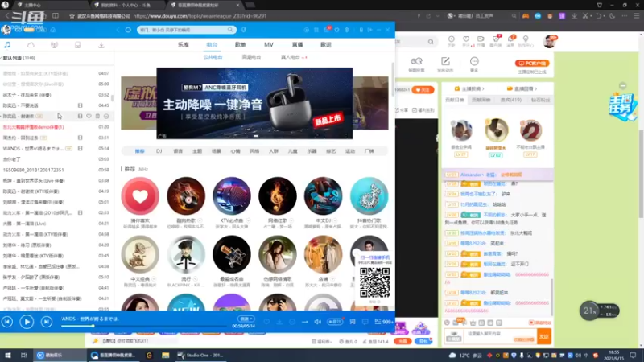Click Douyu chat input field

(499, 336)
